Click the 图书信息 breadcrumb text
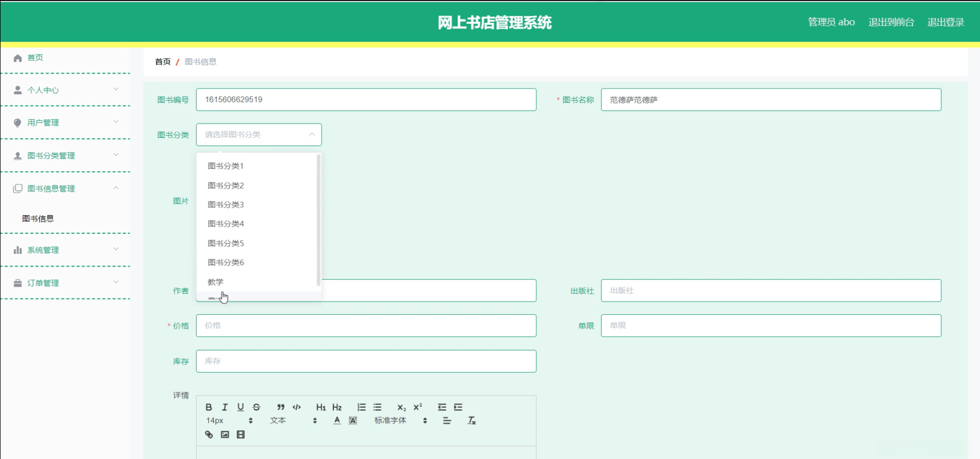 (x=200, y=61)
